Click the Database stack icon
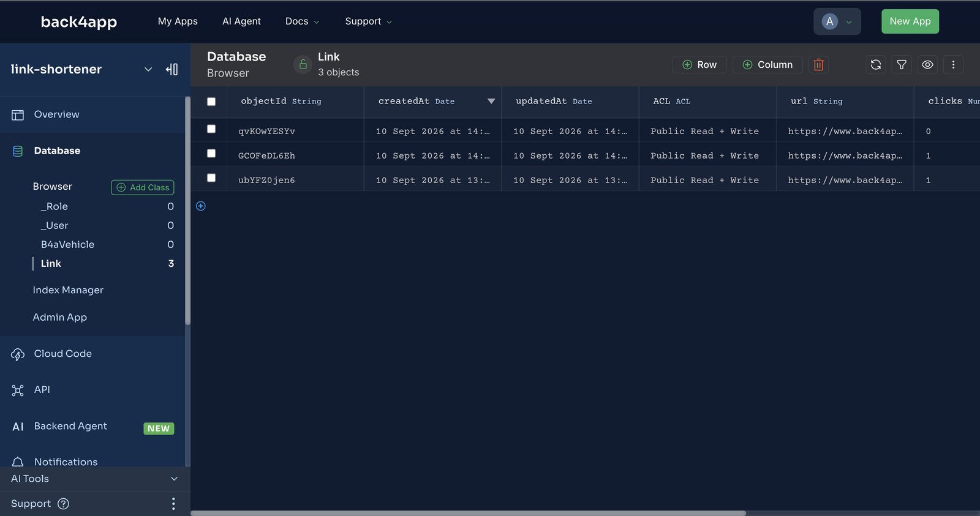 pyautogui.click(x=18, y=151)
